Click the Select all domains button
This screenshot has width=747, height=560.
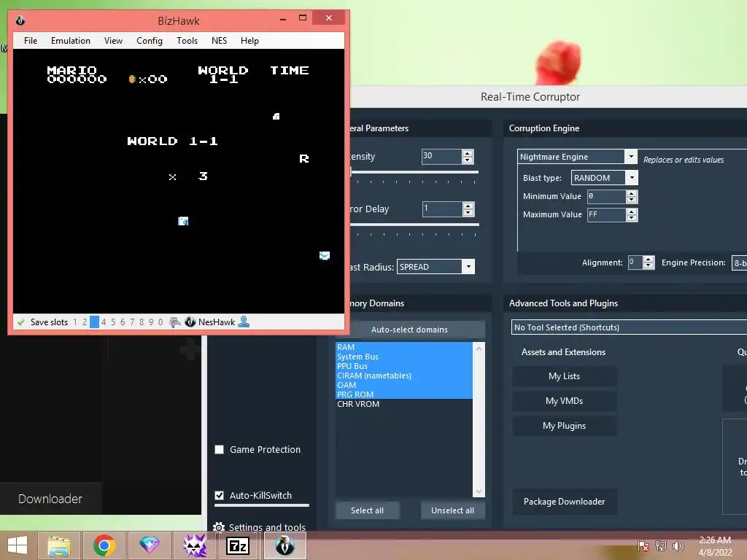368,510
